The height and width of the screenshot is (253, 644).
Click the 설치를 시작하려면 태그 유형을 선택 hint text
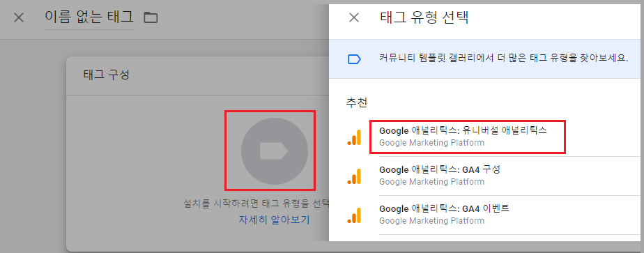(256, 203)
